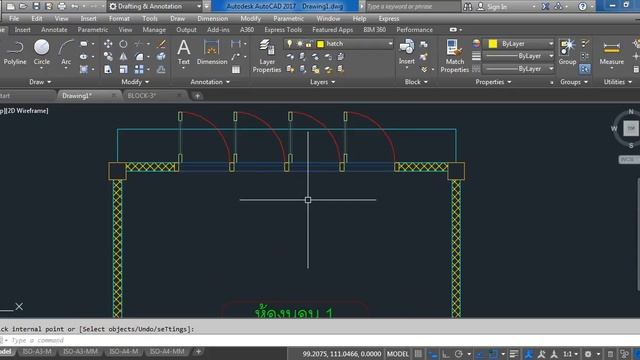This screenshot has width=640, height=360.
Task: Activate the Stretch tool
Action: [x=108, y=69]
